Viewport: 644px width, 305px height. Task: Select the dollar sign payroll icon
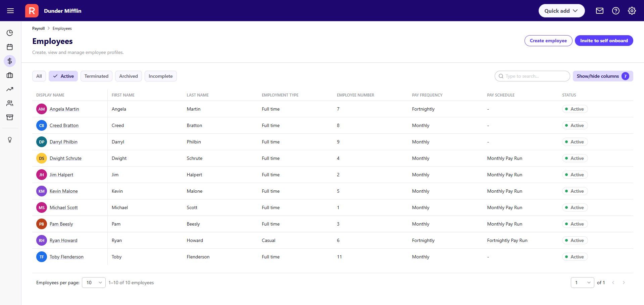coord(10,61)
